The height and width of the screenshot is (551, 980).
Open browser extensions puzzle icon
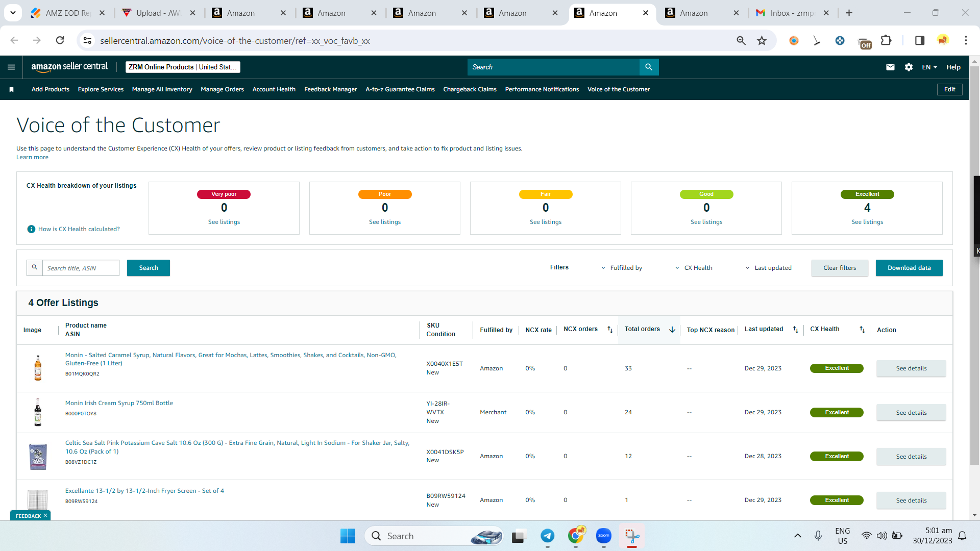point(886,40)
